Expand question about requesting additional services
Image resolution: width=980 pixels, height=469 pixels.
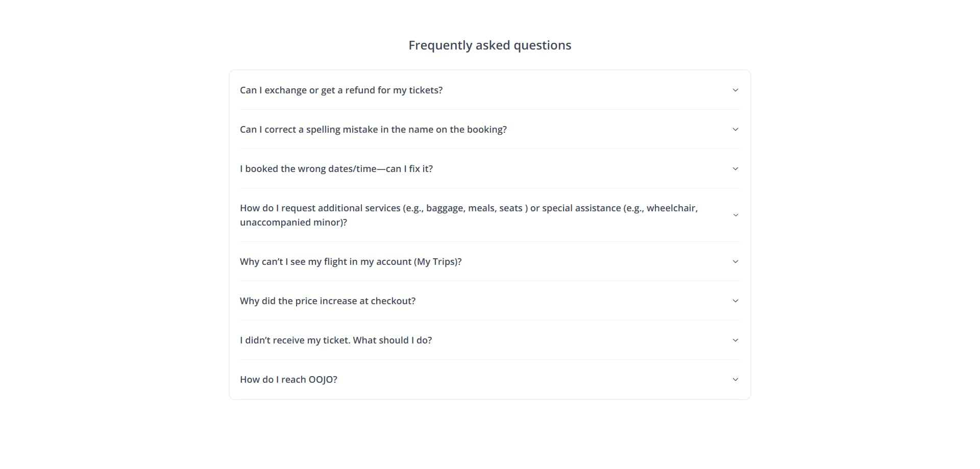489,215
